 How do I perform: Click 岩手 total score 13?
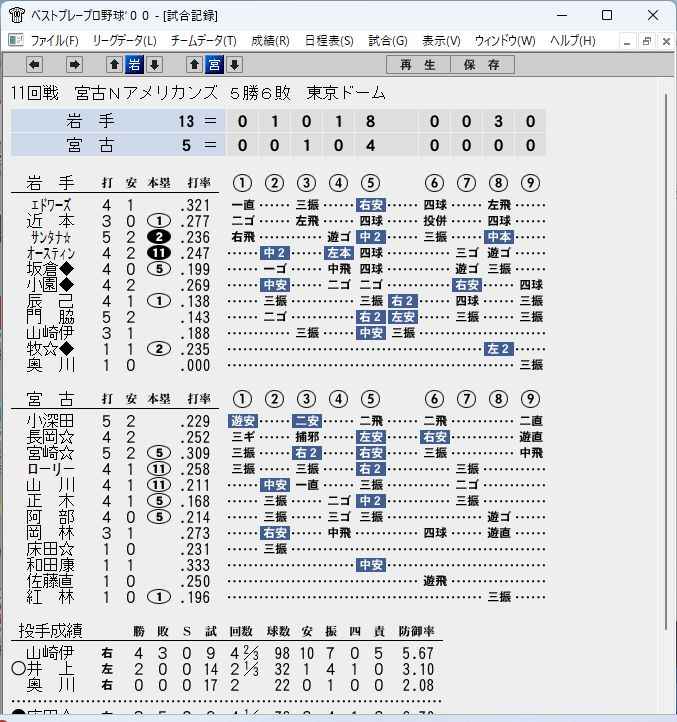click(187, 122)
